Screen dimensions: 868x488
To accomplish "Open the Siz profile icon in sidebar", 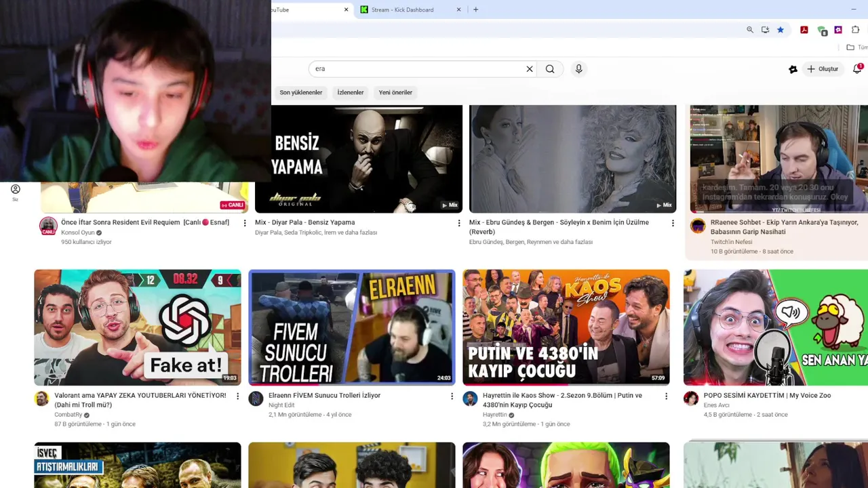I will pyautogui.click(x=15, y=192).
